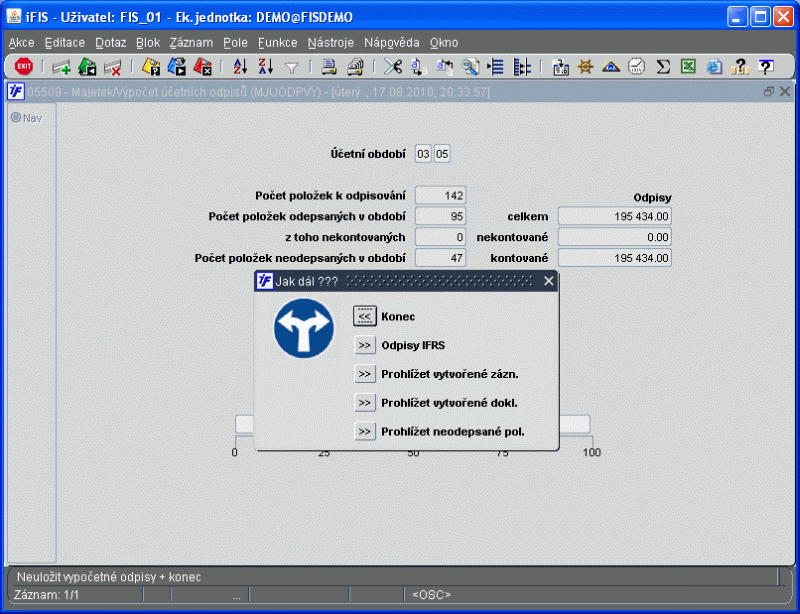800x614 pixels.
Task: Click the nekontované amount field 0.00
Action: pos(614,237)
